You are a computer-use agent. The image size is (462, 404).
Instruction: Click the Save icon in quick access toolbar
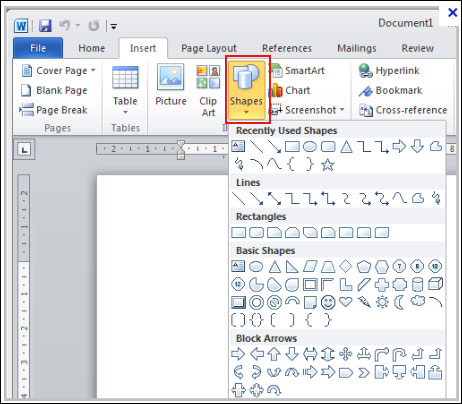point(45,25)
